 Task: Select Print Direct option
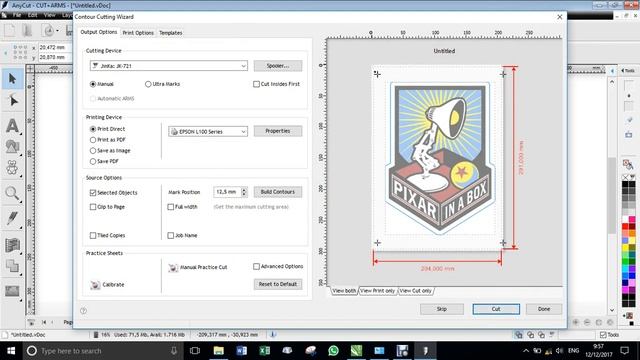[x=93, y=129]
